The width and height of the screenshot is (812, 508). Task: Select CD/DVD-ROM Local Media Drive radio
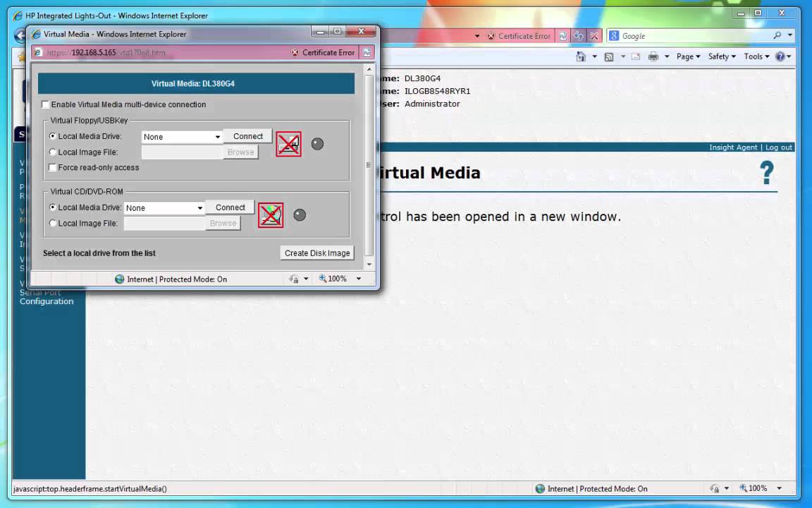point(52,207)
